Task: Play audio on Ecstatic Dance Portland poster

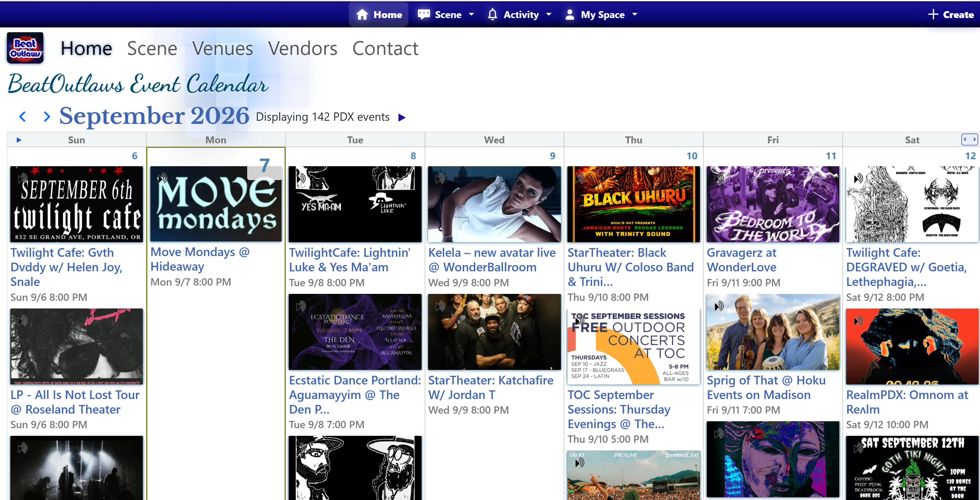Action: pyautogui.click(x=301, y=306)
